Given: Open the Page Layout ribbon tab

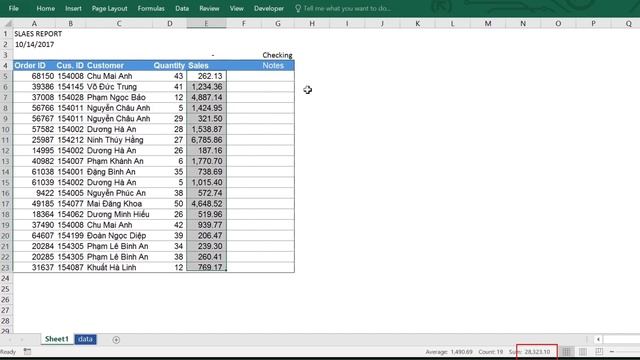Looking at the screenshot, I should pyautogui.click(x=109, y=8).
